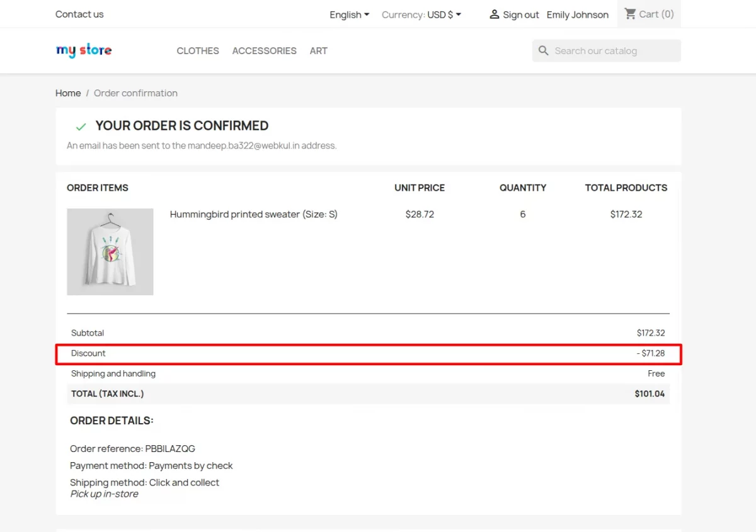Click the Contact us link
Image resolution: width=756 pixels, height=532 pixels.
[79, 14]
